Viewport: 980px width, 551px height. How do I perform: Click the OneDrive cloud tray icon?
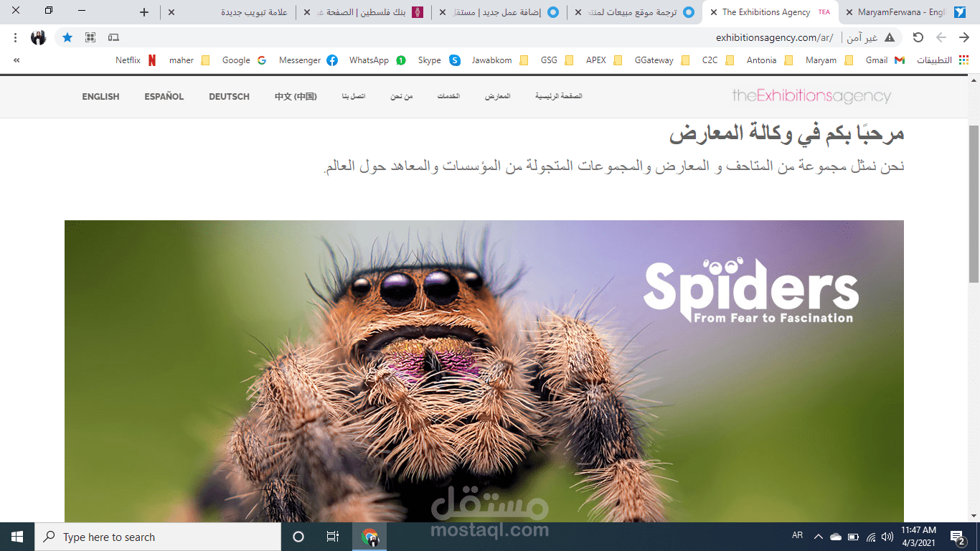(x=836, y=537)
